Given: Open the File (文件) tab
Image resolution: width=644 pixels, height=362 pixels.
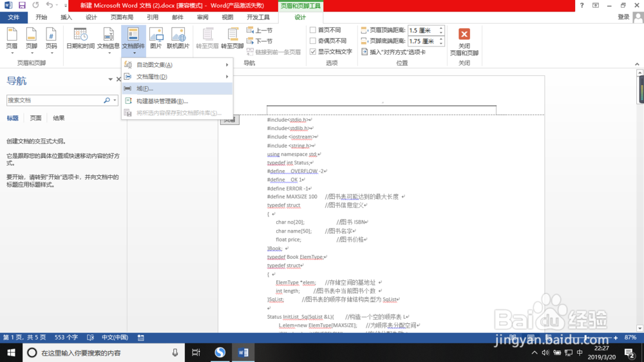Looking at the screenshot, I should click(14, 17).
